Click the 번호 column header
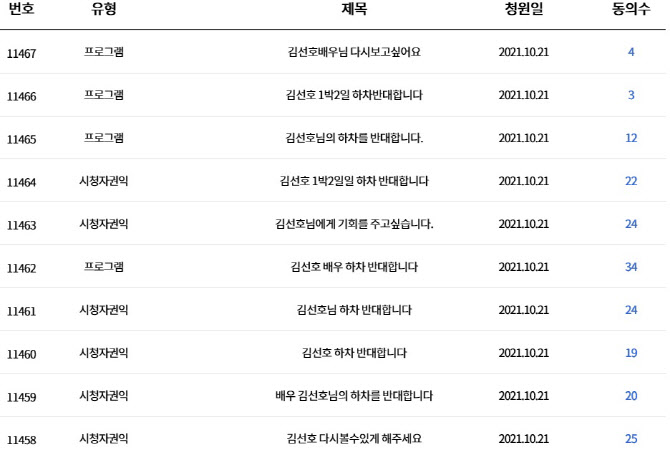 point(21,12)
